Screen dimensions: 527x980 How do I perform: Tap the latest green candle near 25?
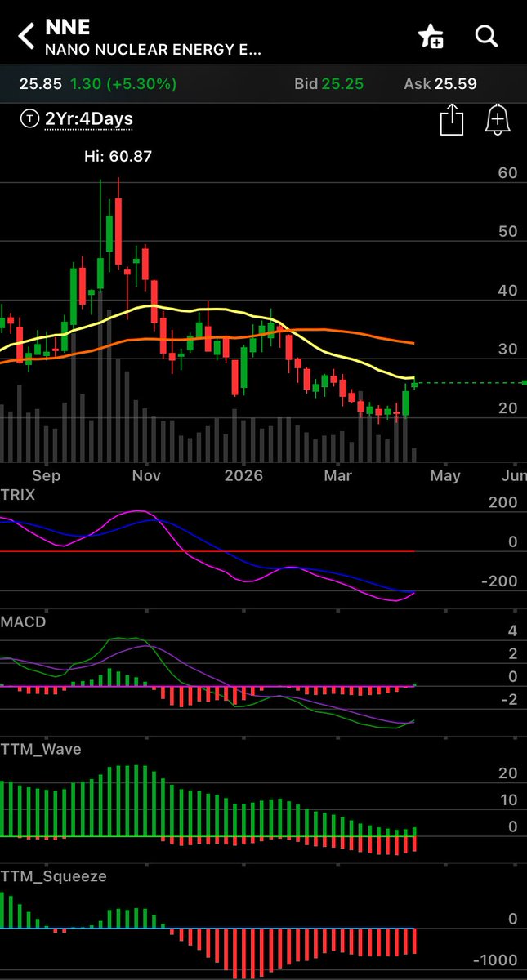coord(414,385)
